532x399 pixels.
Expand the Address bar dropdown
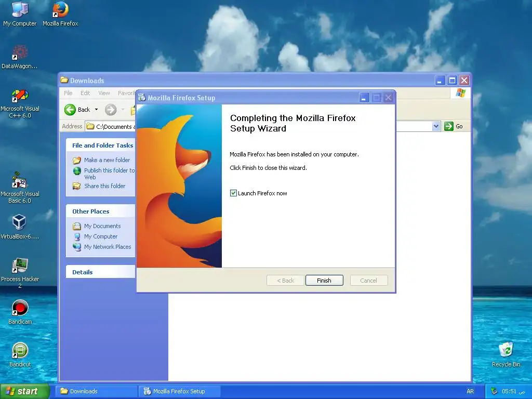tap(436, 126)
